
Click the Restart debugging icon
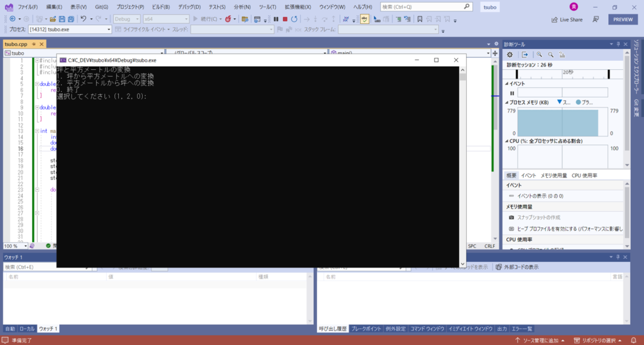click(x=294, y=19)
